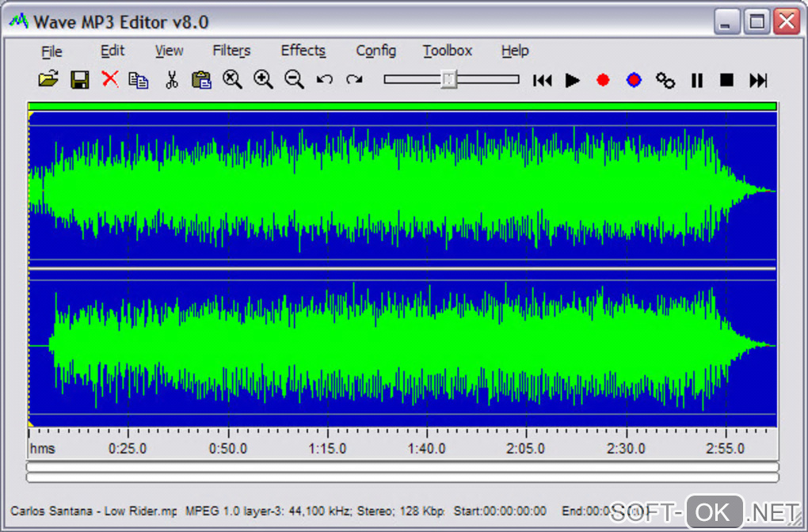Play the audio track

point(573,80)
